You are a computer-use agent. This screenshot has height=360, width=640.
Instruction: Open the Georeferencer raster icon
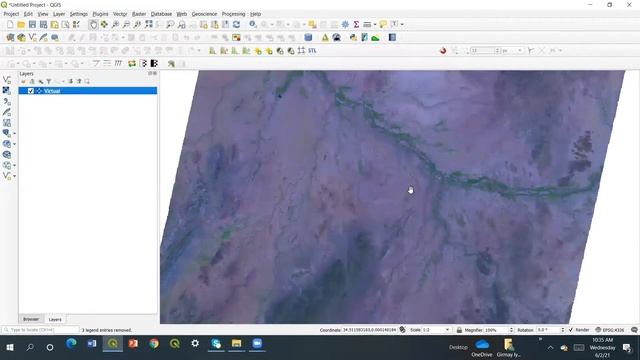click(x=236, y=38)
